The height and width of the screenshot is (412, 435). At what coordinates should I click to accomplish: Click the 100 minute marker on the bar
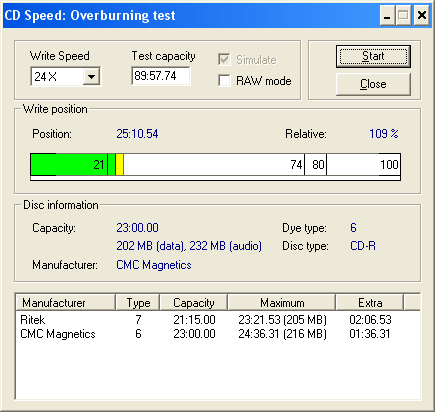click(x=389, y=164)
